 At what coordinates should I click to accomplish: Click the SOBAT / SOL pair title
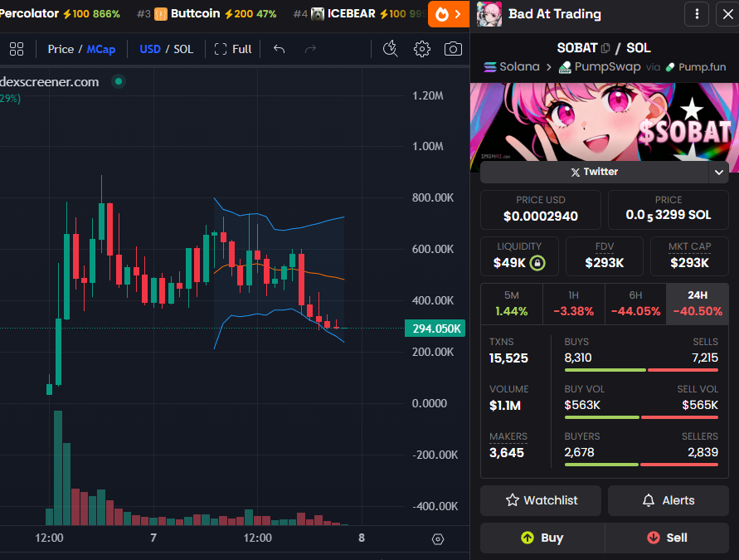coord(604,48)
